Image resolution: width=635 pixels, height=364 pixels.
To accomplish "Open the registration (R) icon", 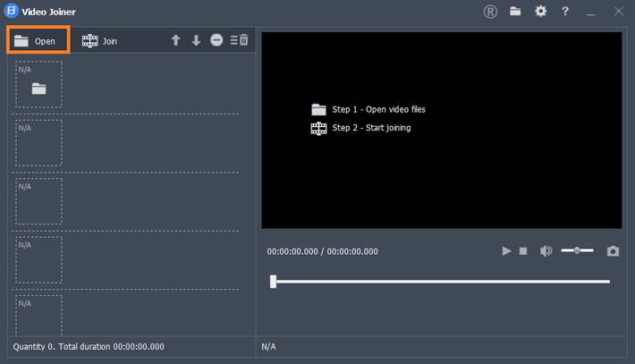I will point(490,12).
